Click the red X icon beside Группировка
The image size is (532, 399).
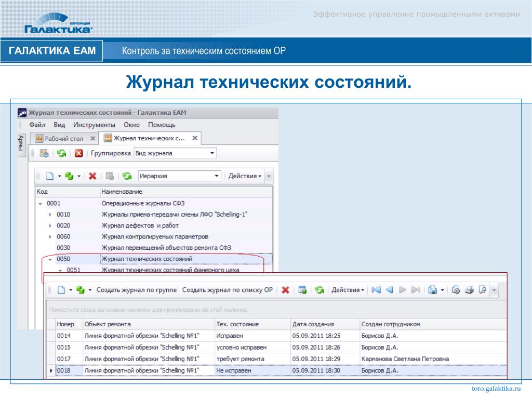tap(79, 153)
